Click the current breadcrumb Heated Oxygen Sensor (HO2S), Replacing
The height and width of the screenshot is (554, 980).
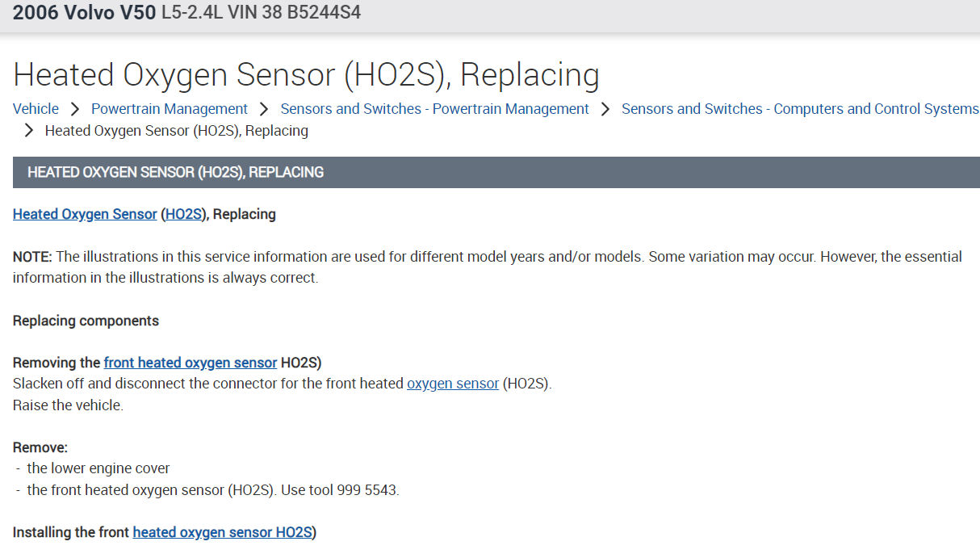(177, 131)
